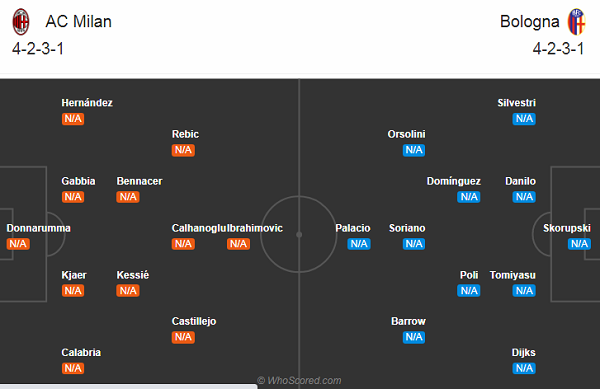Click Palacio's blue N/A rating badge
The width and height of the screenshot is (600, 389).
359,244
